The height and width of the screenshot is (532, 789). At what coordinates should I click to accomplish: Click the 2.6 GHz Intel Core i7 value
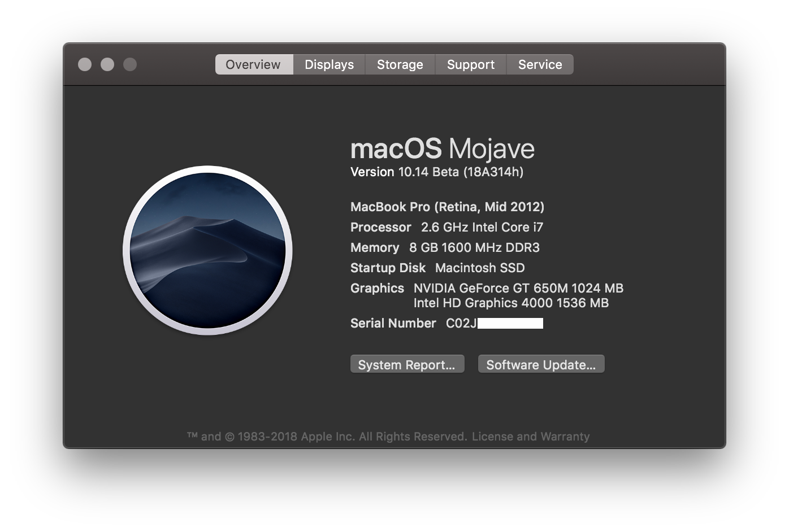click(x=482, y=227)
